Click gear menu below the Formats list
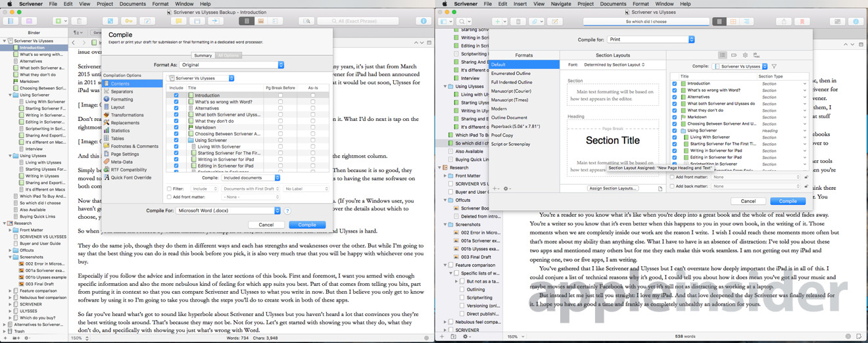Screen dimensions: 868x343 tap(507, 189)
